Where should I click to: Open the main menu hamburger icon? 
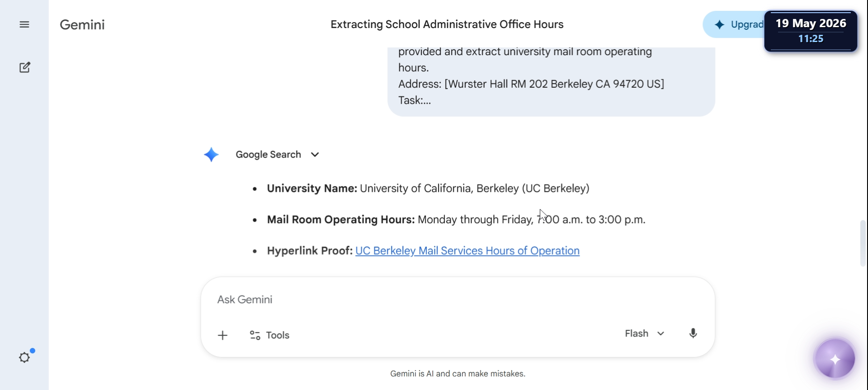click(x=24, y=24)
